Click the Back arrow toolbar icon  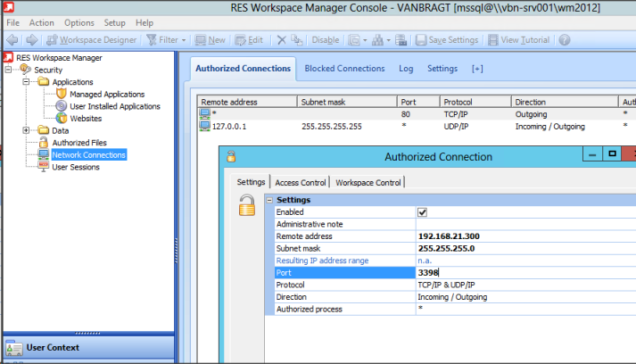(12, 40)
